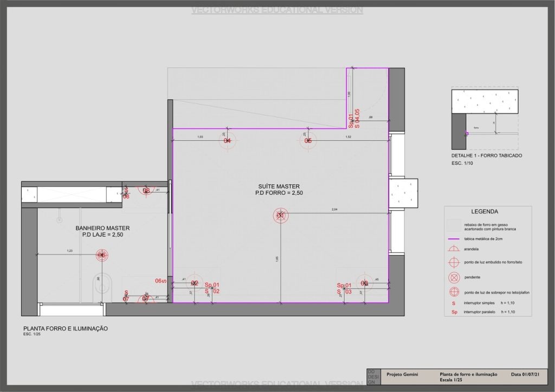This screenshot has width=555, height=392.
Task: Click the DD DESIGN logo in title block
Action: click(x=373, y=377)
